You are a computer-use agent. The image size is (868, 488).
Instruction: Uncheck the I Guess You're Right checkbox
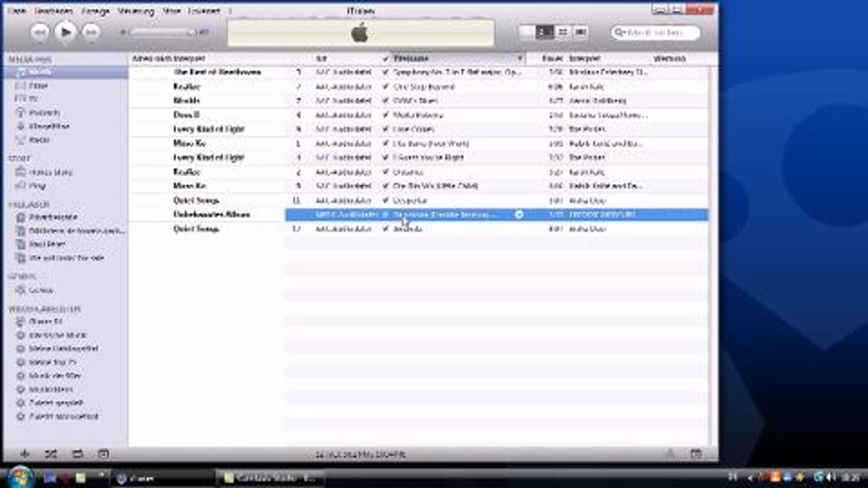click(x=386, y=157)
